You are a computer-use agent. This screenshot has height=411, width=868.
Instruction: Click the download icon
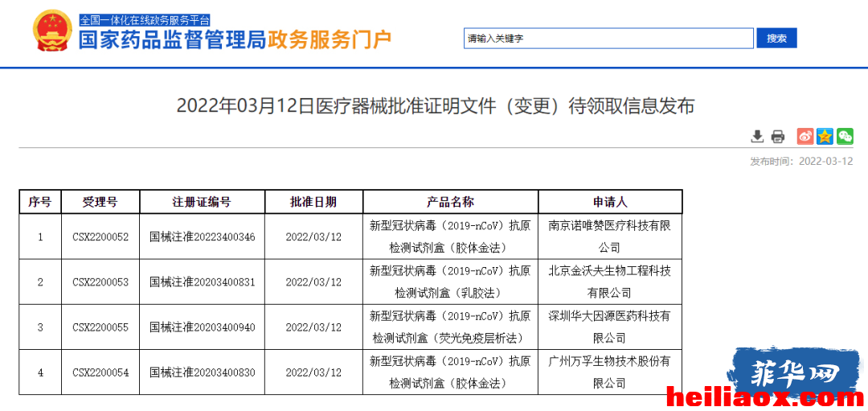[757, 136]
